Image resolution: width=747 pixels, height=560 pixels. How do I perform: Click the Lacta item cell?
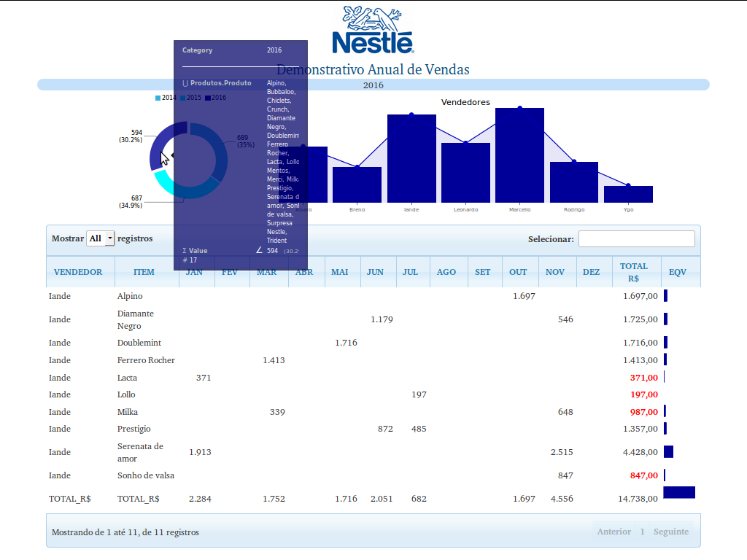[x=127, y=378]
